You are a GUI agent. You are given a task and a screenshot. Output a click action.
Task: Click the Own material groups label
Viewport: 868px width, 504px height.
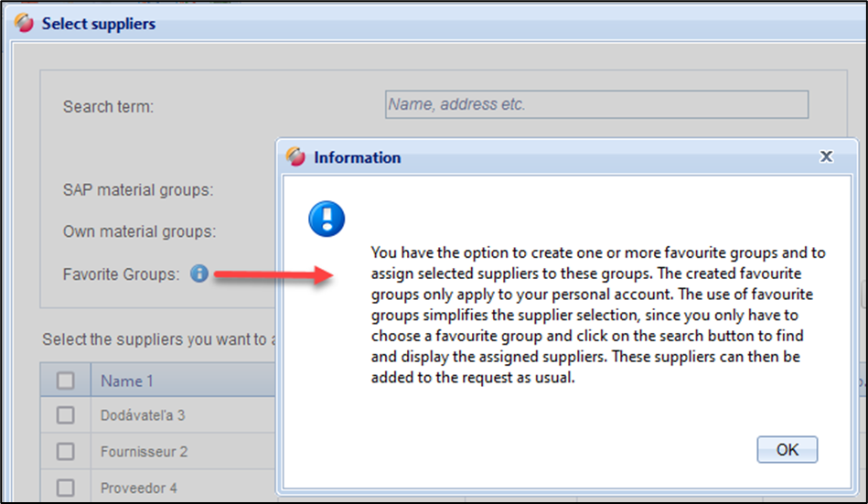click(x=140, y=231)
